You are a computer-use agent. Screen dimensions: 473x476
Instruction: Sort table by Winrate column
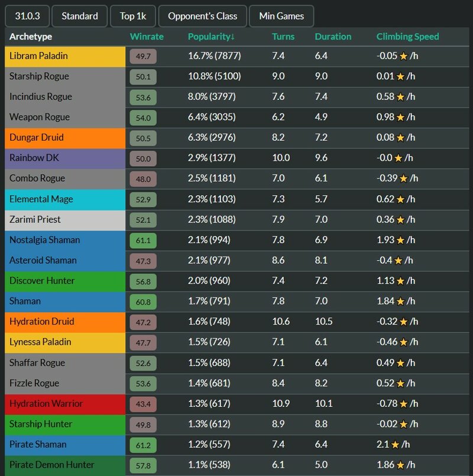pos(147,37)
